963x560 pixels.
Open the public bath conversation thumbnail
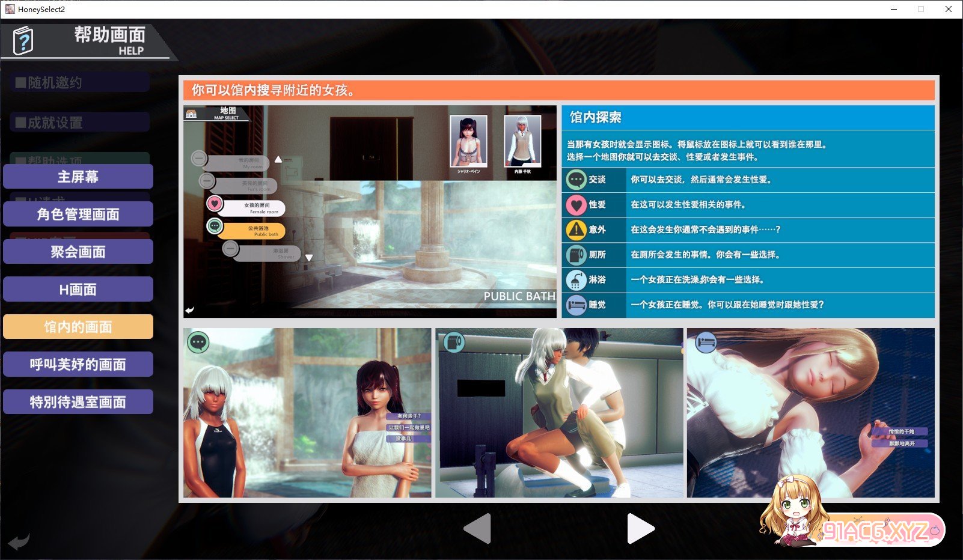307,413
